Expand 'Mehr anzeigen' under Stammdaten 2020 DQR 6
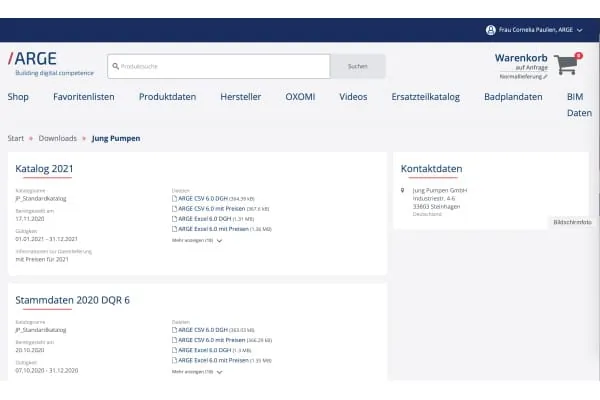This screenshot has height=400, width=600. tap(197, 371)
